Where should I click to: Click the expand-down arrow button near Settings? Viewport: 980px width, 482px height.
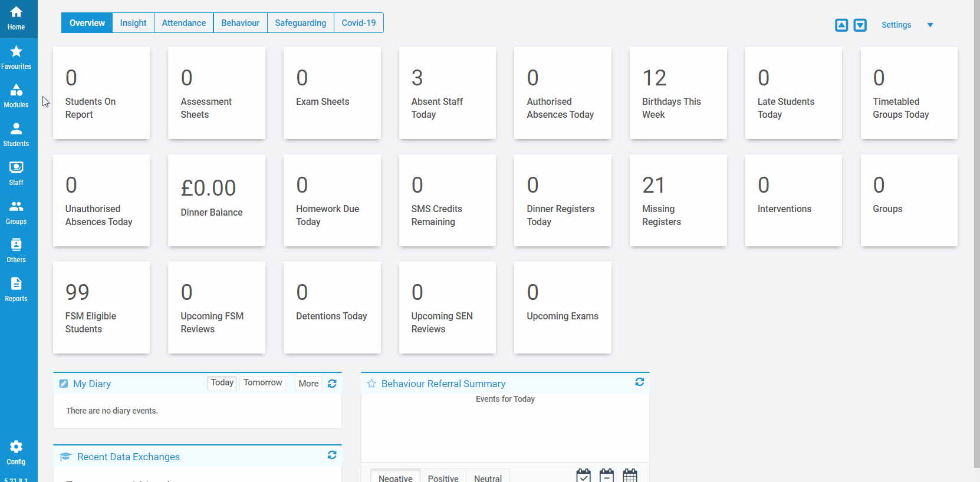click(x=860, y=25)
